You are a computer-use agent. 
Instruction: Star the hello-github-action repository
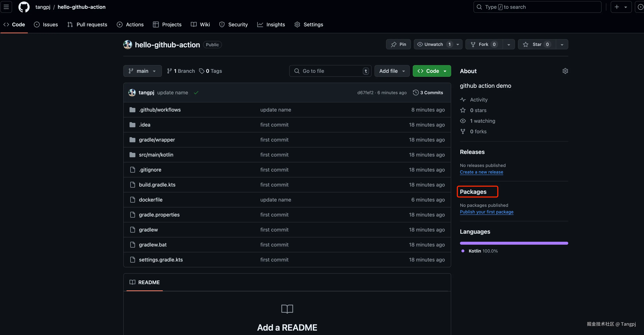click(536, 44)
